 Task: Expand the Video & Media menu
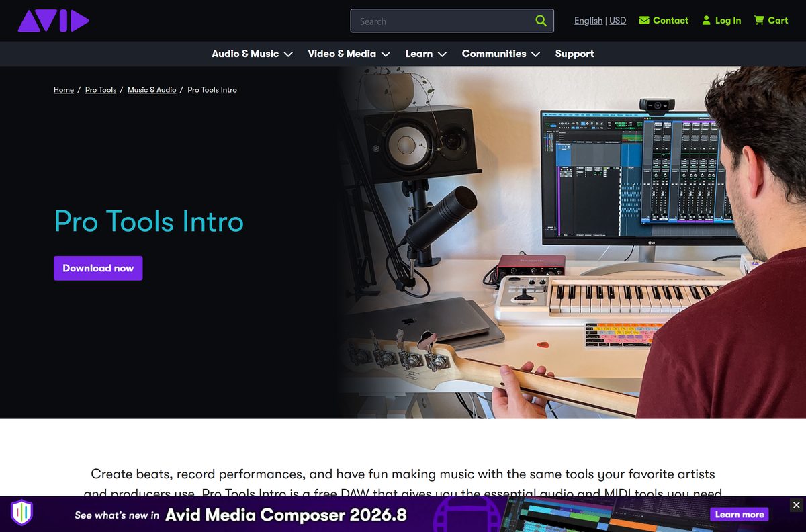(349, 54)
